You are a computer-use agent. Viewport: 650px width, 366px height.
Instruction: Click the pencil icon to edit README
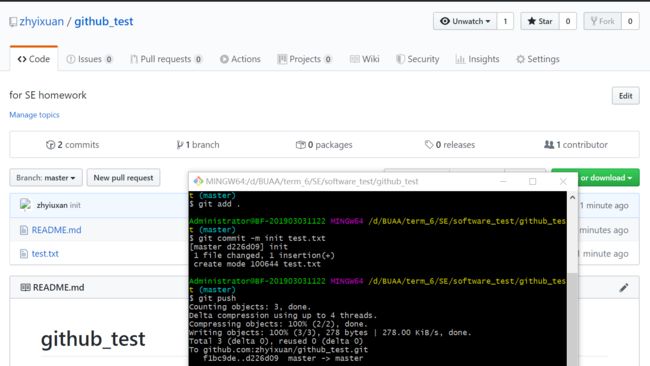point(623,287)
